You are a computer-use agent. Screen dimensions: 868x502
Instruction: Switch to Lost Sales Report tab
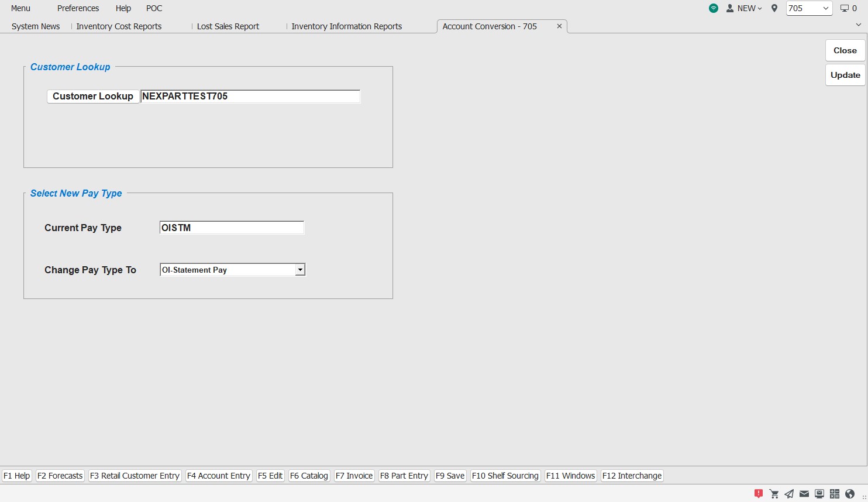[228, 26]
